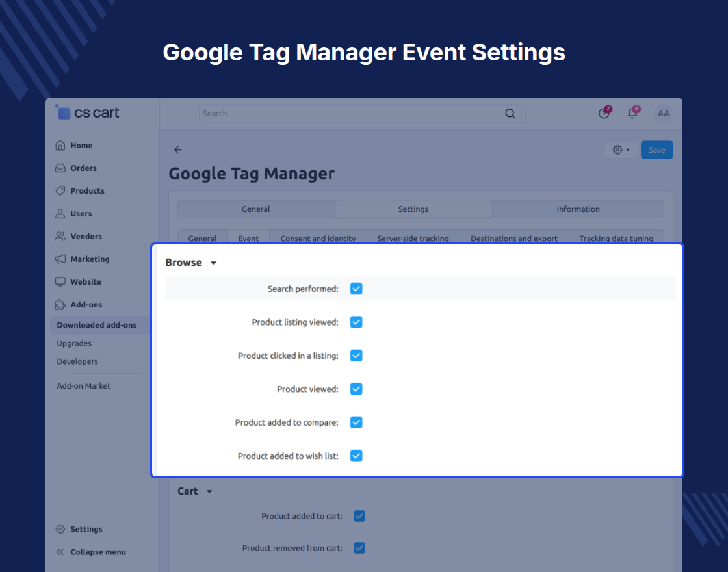728x572 pixels.
Task: Switch to the top-level General tab
Action: click(x=256, y=209)
